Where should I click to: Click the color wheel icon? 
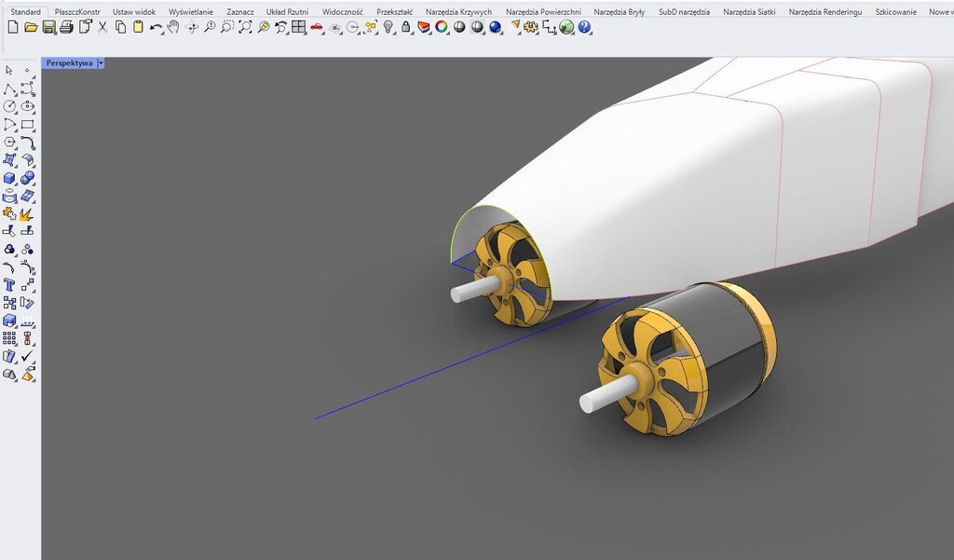[x=442, y=28]
